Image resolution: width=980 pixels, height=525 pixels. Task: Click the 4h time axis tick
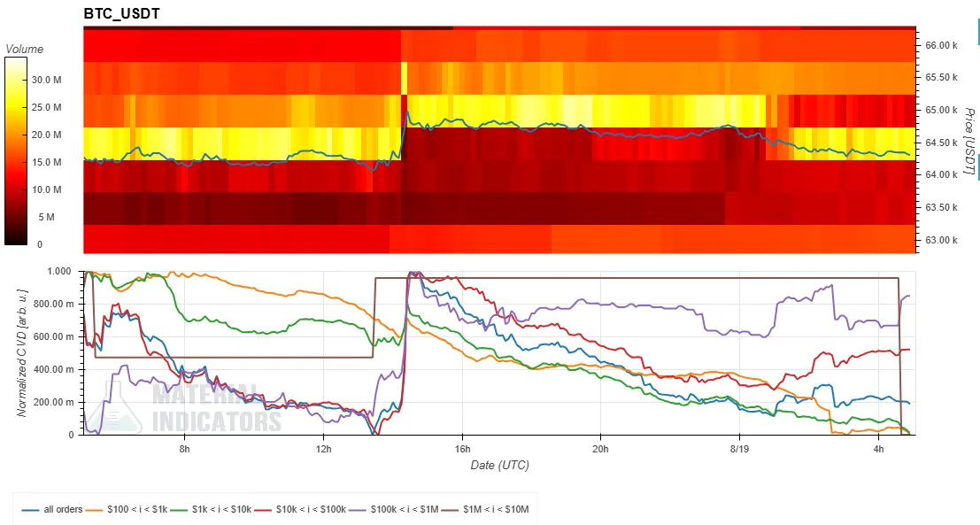coord(879,449)
